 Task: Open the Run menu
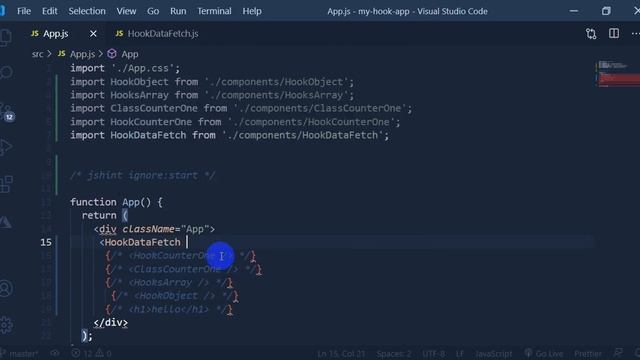(x=178, y=11)
